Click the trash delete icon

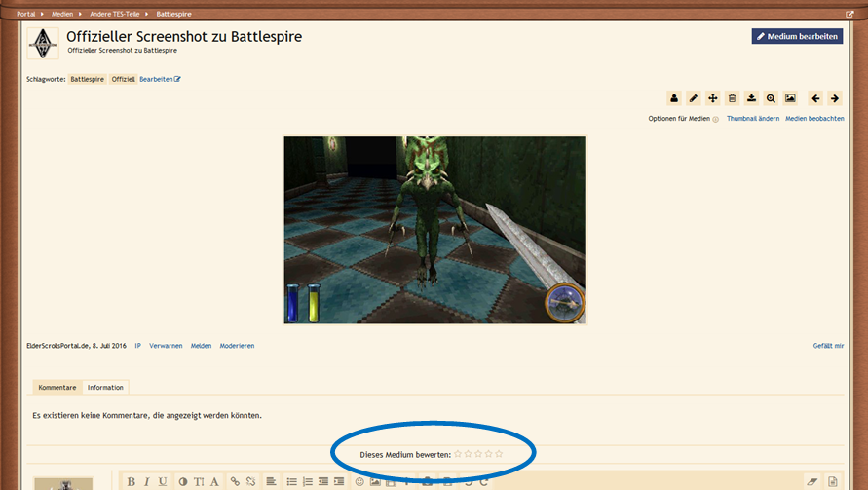(x=732, y=98)
